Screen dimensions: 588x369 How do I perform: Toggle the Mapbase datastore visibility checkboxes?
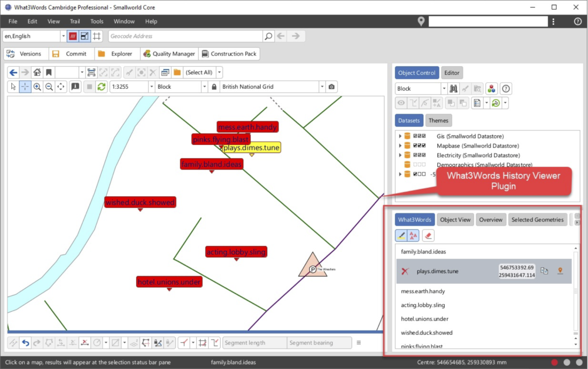(x=419, y=145)
